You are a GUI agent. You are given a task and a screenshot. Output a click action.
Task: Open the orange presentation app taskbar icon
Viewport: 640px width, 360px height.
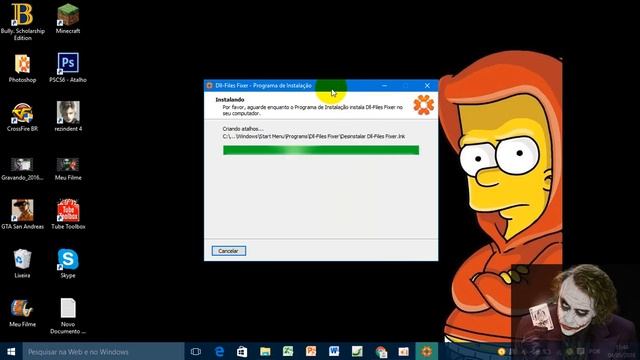coord(404,351)
